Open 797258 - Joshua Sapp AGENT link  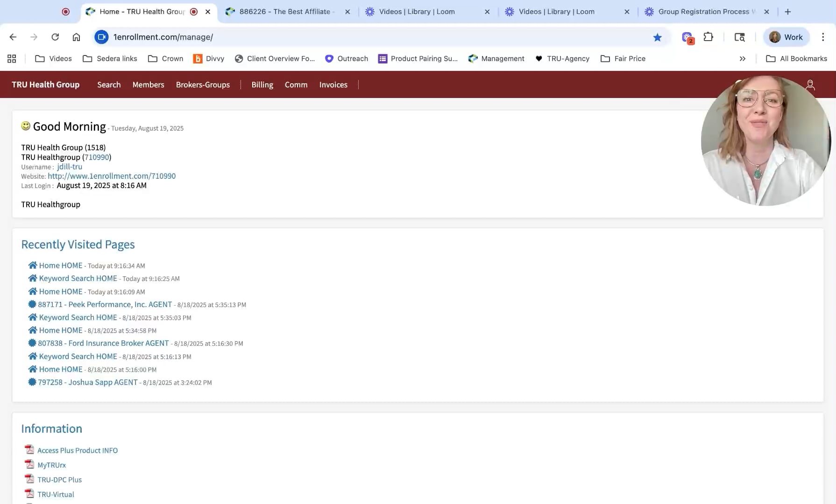pyautogui.click(x=88, y=382)
